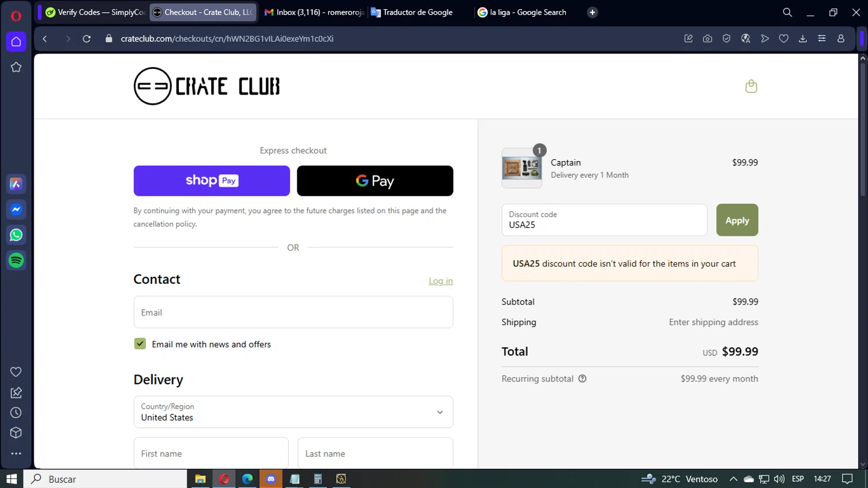868x488 pixels.
Task: Click the Discount code field
Action: point(604,220)
